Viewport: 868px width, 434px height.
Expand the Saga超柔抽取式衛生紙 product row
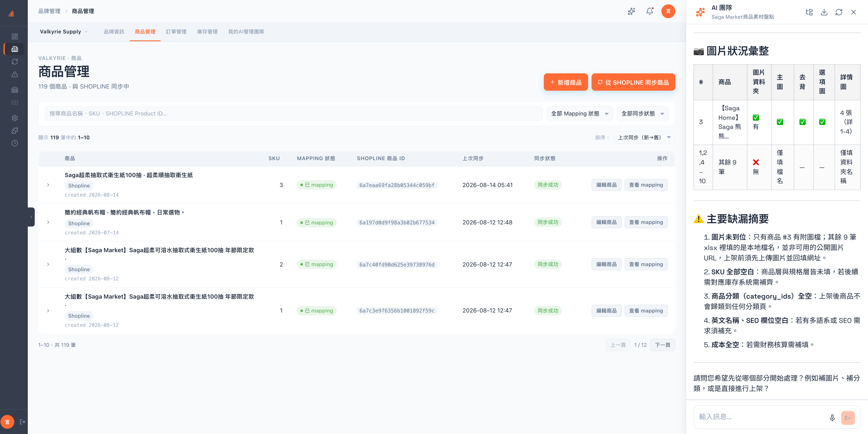(x=48, y=185)
